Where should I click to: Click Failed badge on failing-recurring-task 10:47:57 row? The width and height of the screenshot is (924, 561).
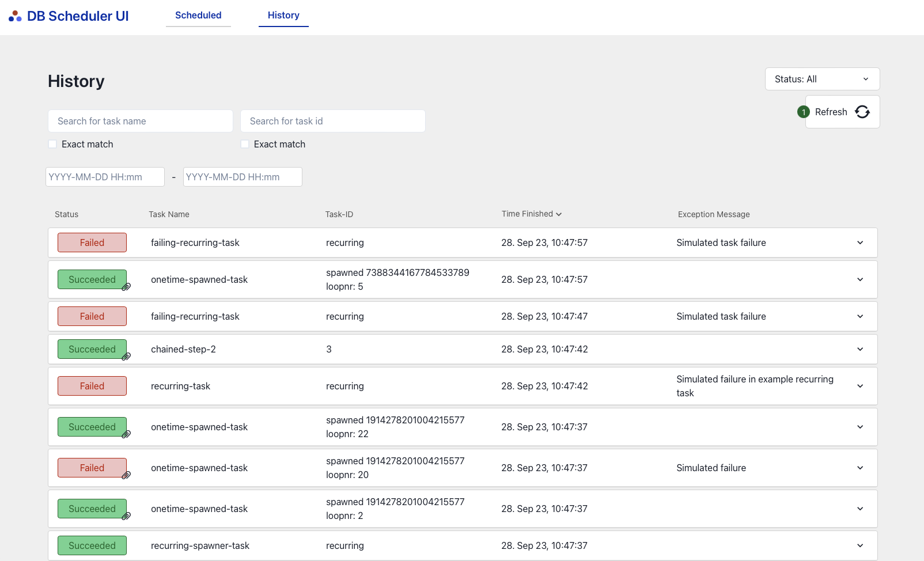[92, 242]
